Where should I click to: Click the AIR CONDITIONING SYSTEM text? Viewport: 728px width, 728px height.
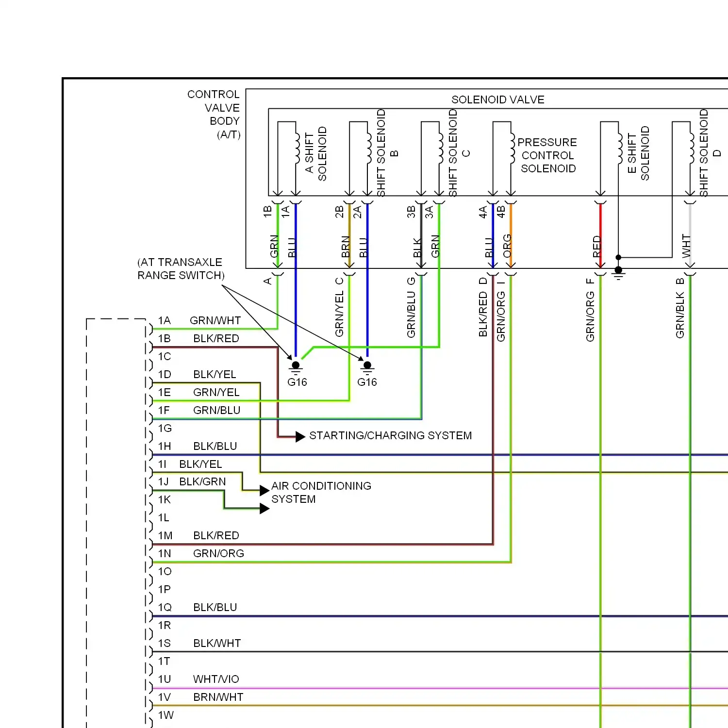(321, 493)
